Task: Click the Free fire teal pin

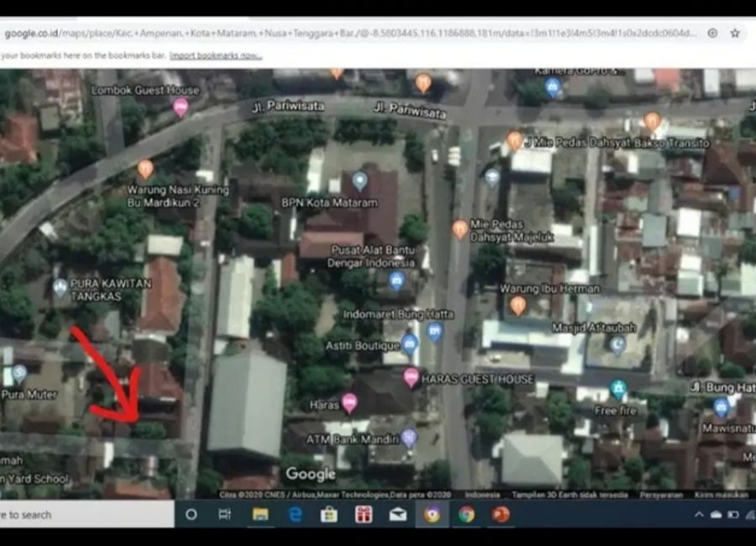Action: pyautogui.click(x=618, y=389)
